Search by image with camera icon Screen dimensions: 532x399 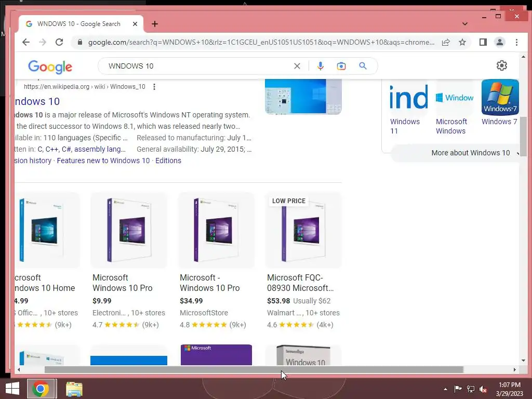coord(341,66)
